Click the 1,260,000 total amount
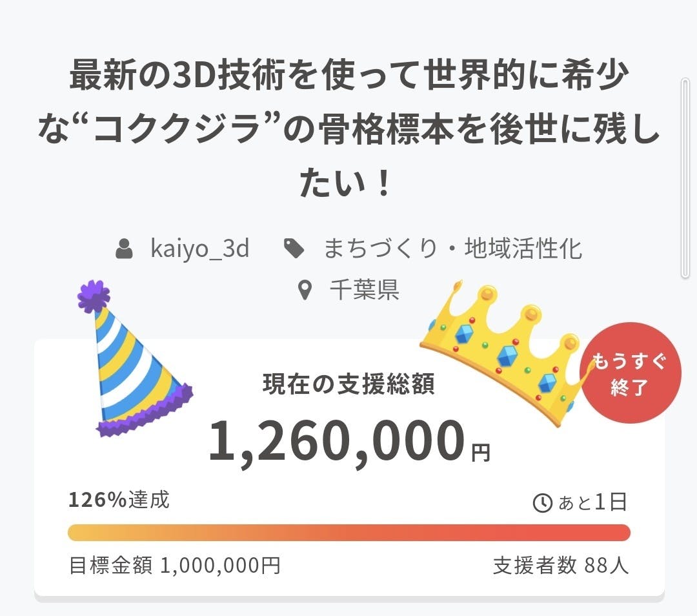 pos(336,442)
